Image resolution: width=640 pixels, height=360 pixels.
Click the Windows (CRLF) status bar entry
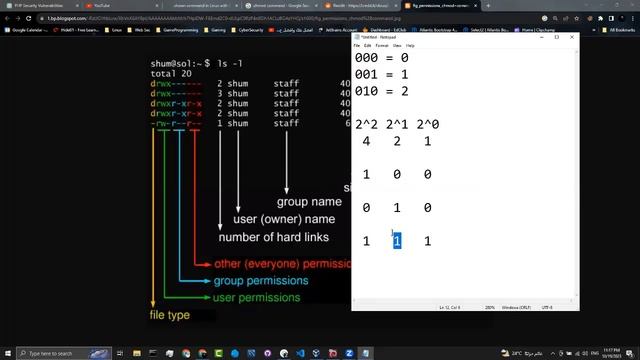click(516, 307)
